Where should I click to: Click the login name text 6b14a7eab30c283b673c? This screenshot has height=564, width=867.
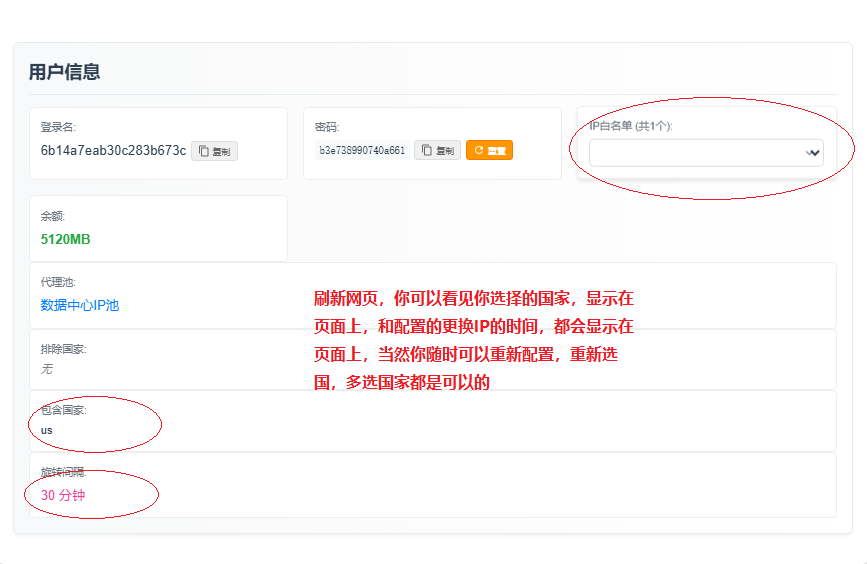click(x=113, y=151)
